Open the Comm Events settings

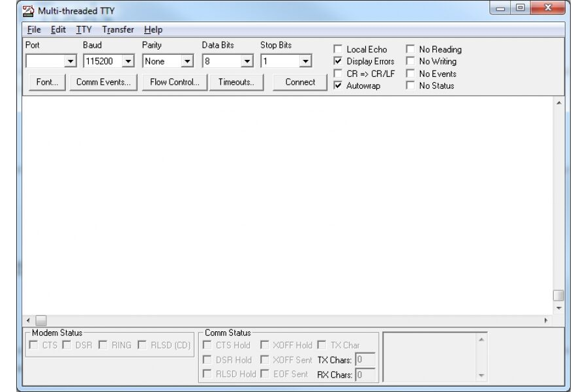tap(102, 82)
